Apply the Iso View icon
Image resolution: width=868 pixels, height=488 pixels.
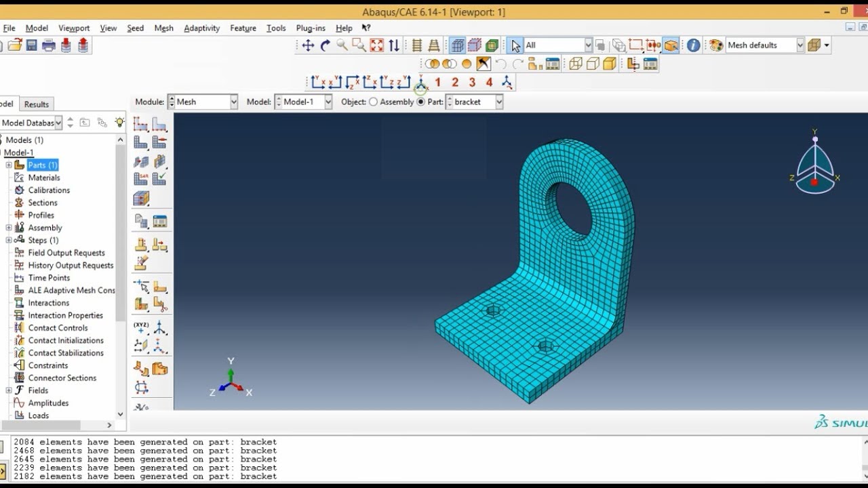420,83
